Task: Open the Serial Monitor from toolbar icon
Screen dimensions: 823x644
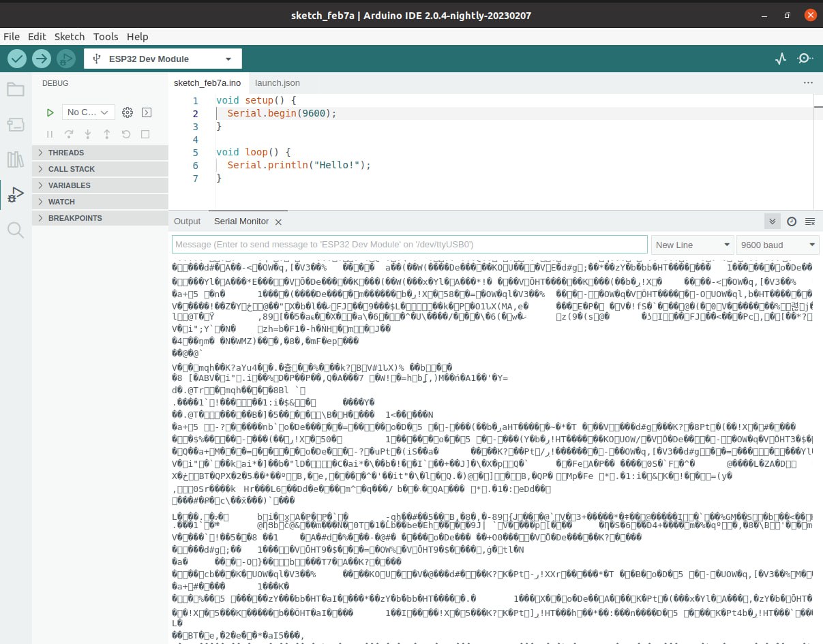Action: [x=805, y=59]
